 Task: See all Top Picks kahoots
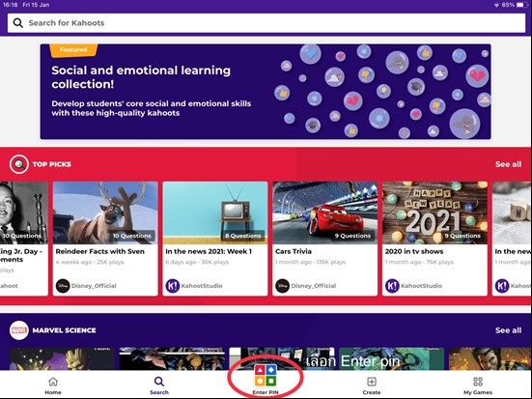click(x=508, y=164)
